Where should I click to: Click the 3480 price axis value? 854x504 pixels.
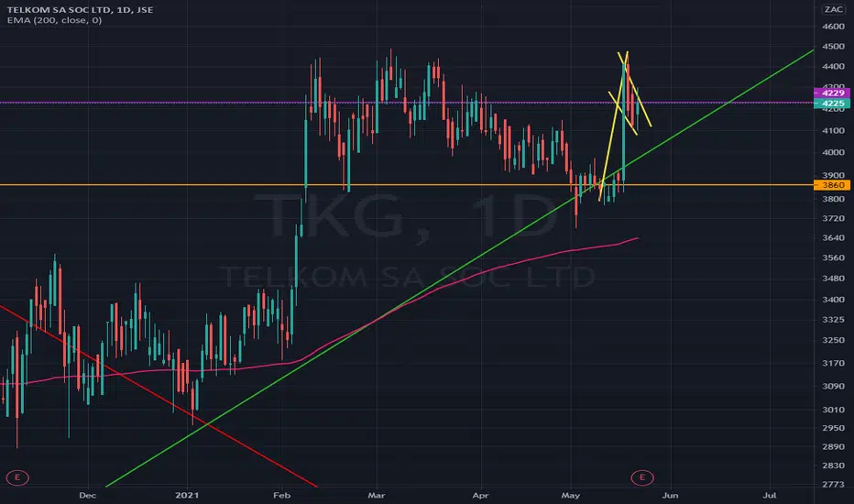[x=833, y=279]
